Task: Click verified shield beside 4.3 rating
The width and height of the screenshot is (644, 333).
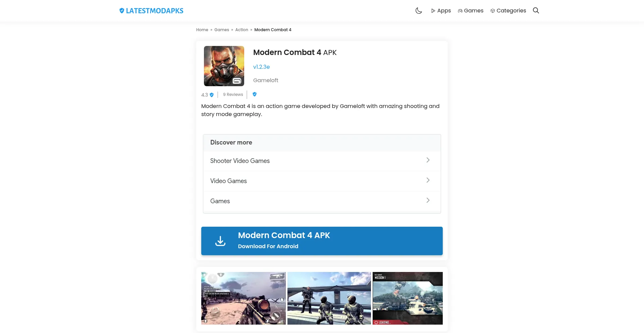Action: click(212, 95)
